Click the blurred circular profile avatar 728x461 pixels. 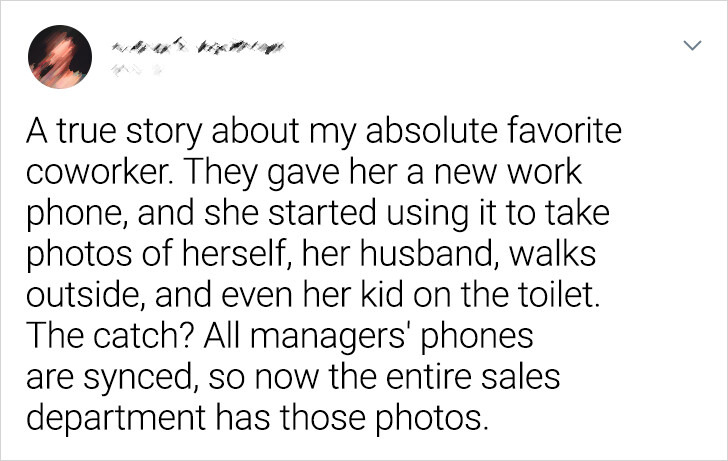click(60, 57)
